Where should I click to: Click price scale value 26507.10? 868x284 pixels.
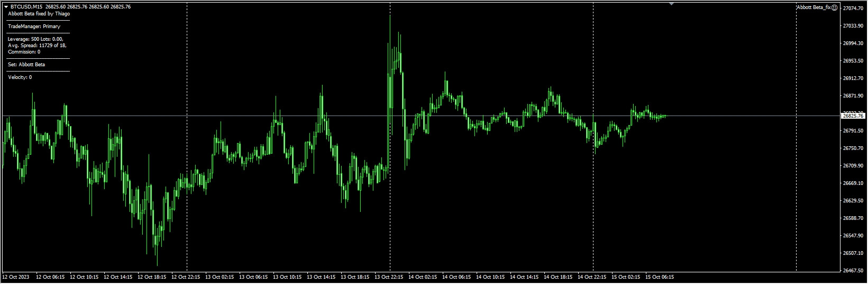pyautogui.click(x=853, y=253)
